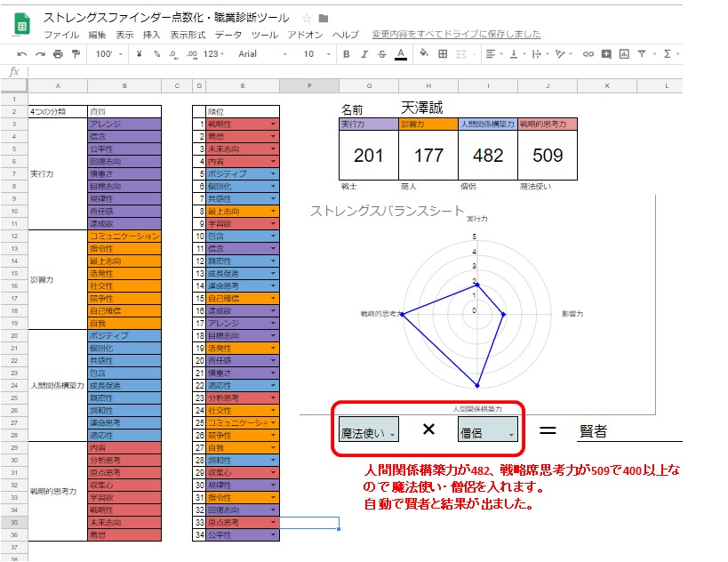728x562 pixels.
Task: Open fill color picker
Action: coord(424,54)
